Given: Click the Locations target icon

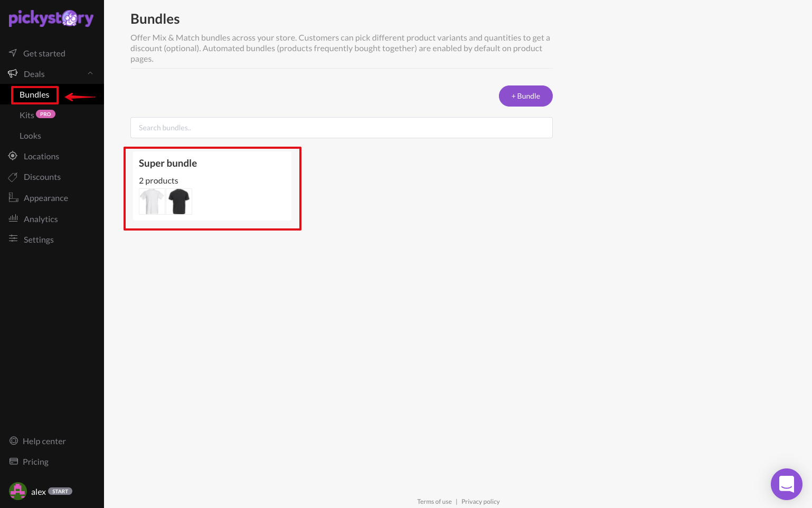Looking at the screenshot, I should [13, 156].
